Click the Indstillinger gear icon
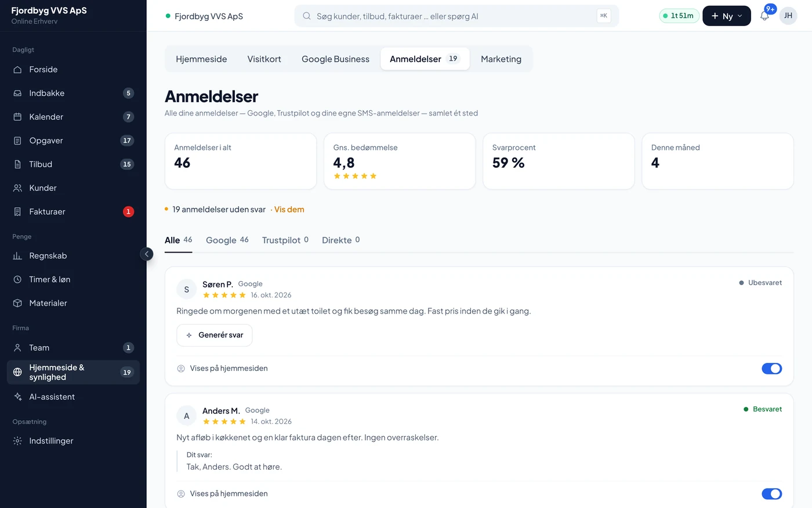 [x=17, y=441]
